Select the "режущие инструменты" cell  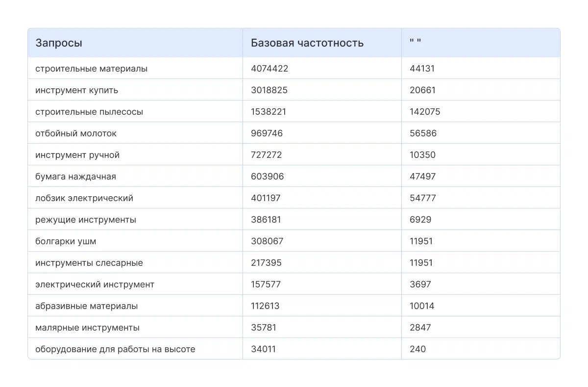pos(86,220)
